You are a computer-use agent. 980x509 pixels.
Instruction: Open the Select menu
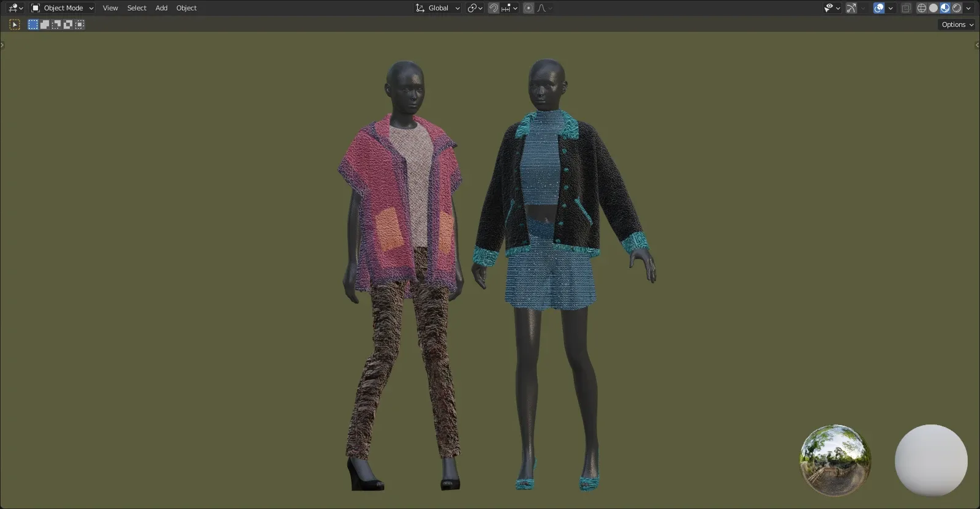click(137, 8)
